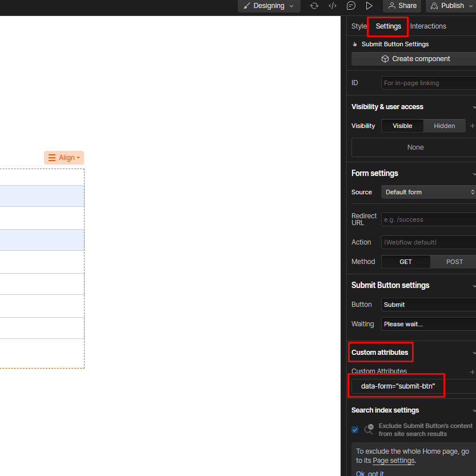Screen dimensions: 476x476
Task: Click the Publish rocket icon
Action: click(434, 6)
